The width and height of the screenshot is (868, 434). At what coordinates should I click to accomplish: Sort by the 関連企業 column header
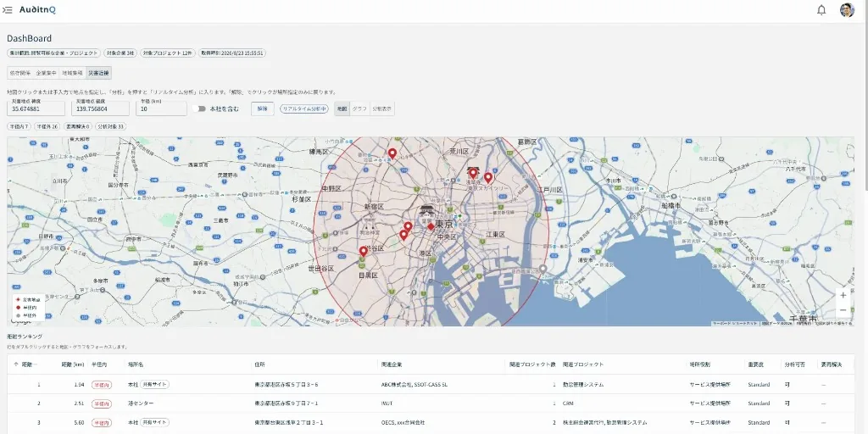[392, 364]
